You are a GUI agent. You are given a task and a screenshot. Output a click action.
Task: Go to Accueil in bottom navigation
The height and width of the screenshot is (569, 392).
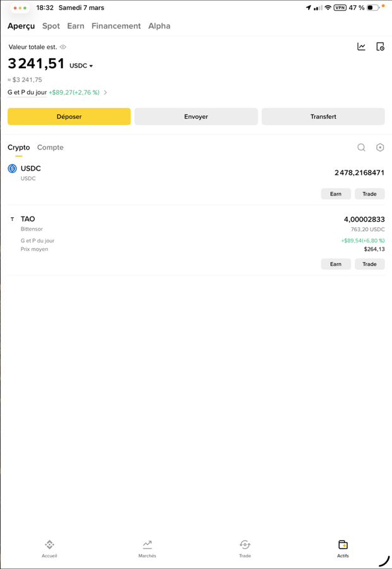pos(49,548)
